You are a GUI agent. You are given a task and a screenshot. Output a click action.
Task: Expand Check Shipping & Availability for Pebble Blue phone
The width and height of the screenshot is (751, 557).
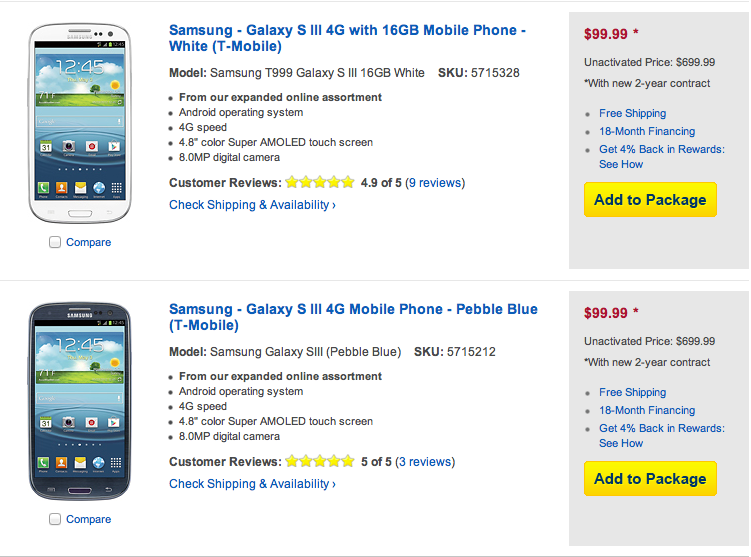[252, 484]
